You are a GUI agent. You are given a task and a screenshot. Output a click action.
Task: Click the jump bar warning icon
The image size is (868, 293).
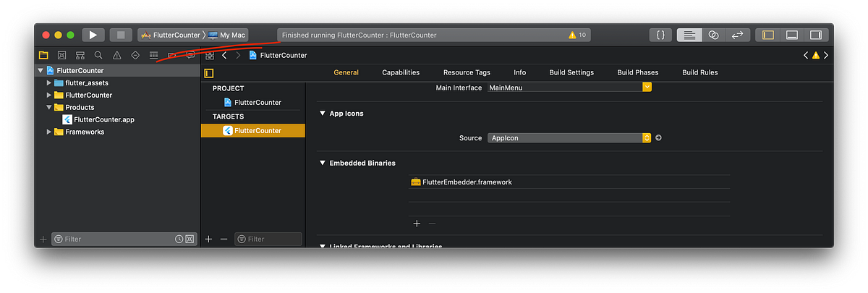coord(816,55)
